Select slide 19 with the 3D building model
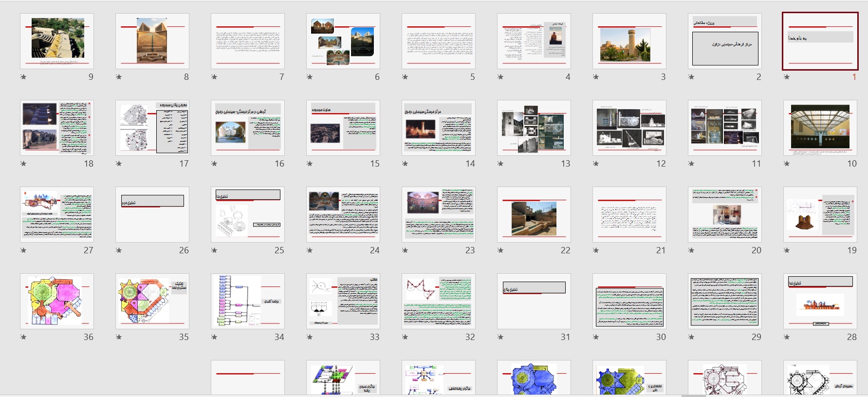Image resolution: width=868 pixels, height=397 pixels. 820,214
